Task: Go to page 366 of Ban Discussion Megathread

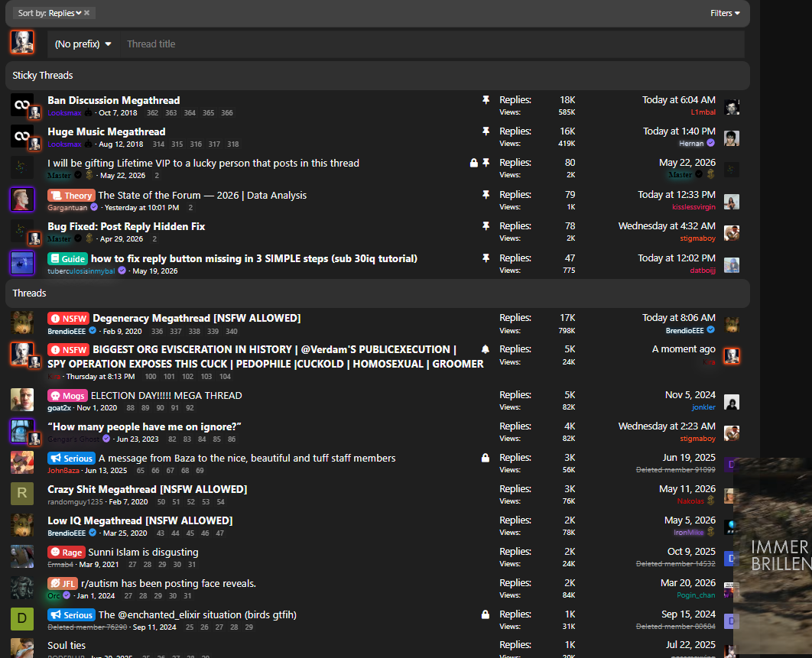Action: click(227, 113)
